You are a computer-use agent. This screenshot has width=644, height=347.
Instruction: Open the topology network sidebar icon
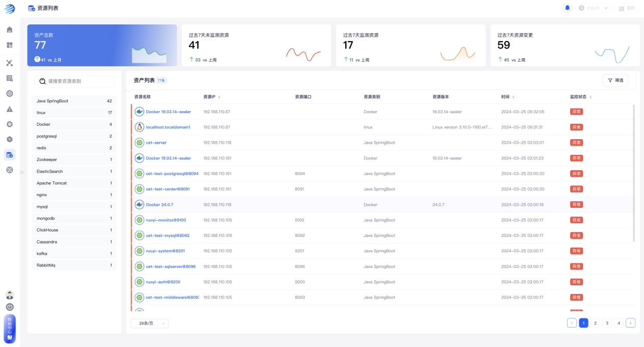click(x=9, y=63)
